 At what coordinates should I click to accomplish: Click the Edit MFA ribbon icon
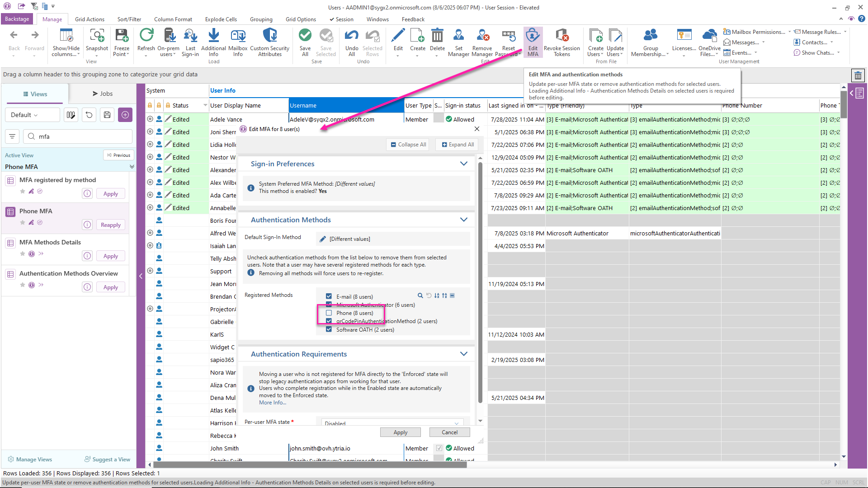point(533,42)
